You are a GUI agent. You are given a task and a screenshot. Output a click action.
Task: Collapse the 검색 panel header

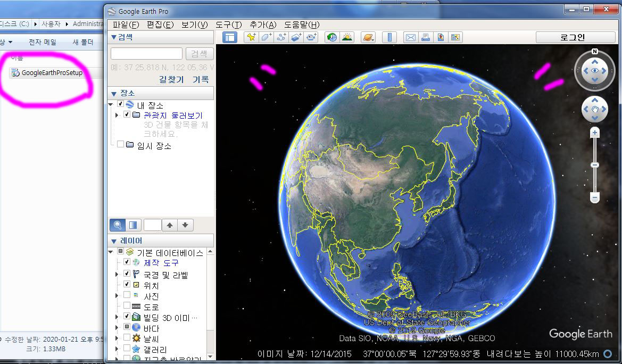click(161, 37)
